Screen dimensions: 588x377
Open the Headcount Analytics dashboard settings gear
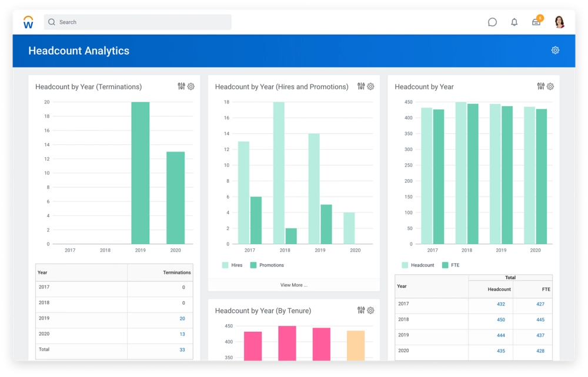555,51
